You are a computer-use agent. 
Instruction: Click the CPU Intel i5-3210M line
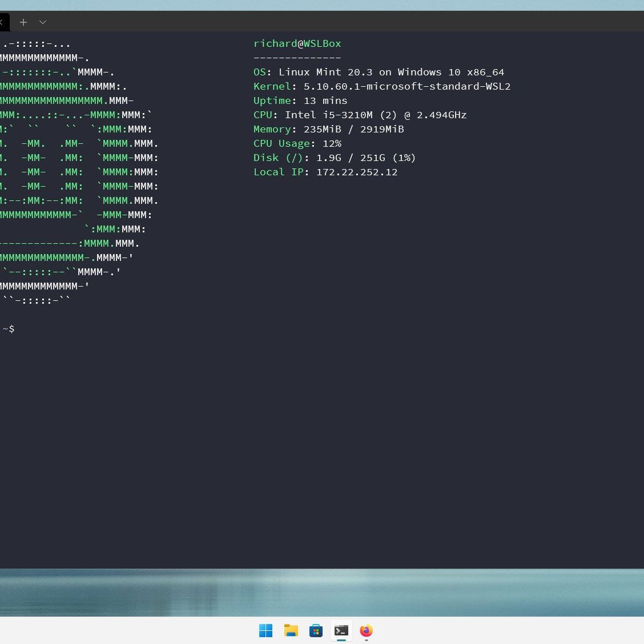point(360,115)
